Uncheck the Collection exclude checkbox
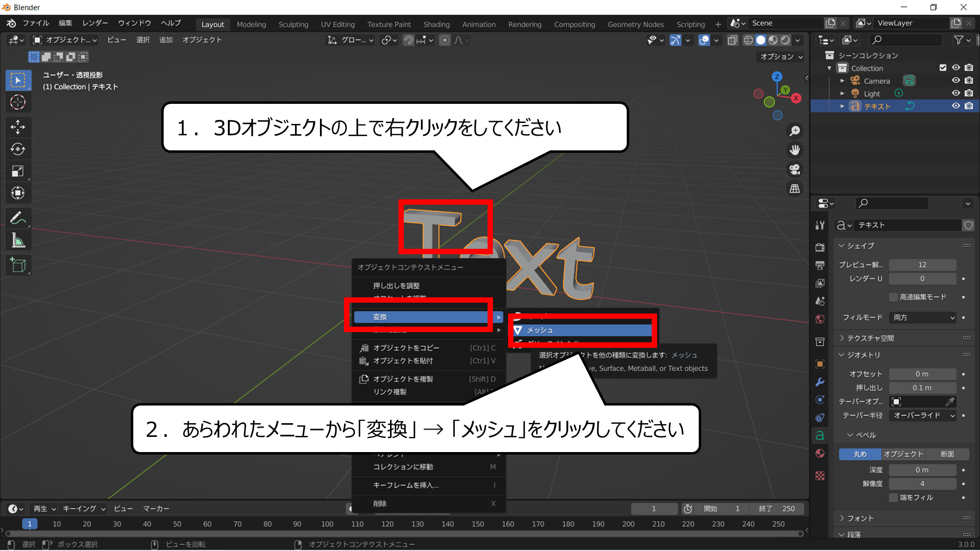 click(943, 68)
